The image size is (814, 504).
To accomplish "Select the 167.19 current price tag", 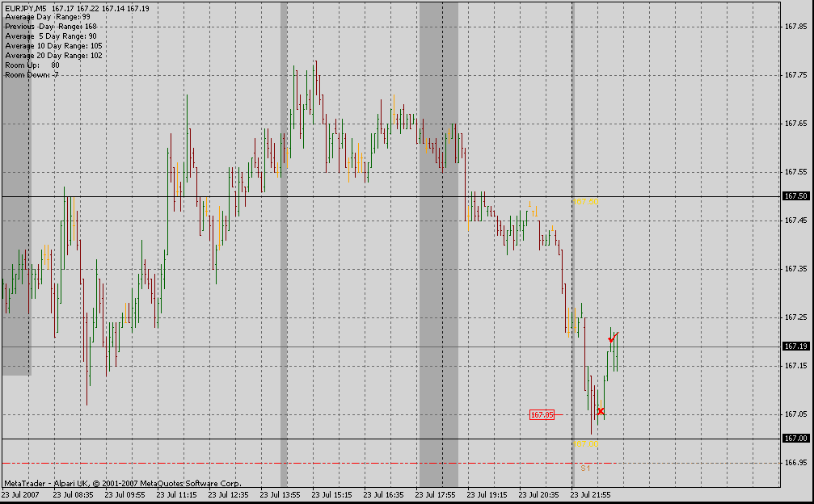I will click(x=795, y=346).
